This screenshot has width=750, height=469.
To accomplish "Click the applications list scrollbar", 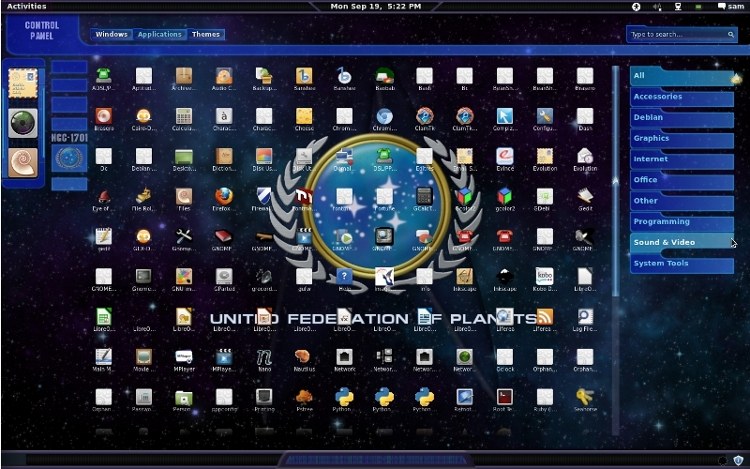I will (616, 182).
